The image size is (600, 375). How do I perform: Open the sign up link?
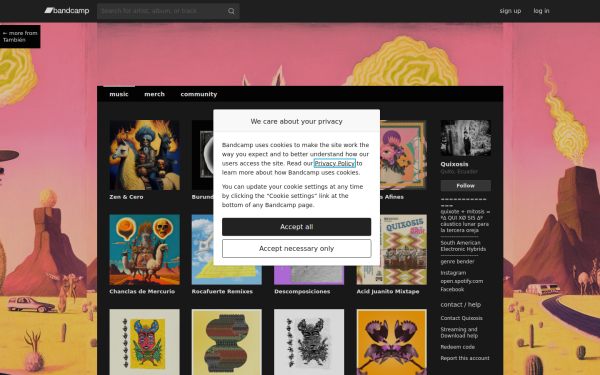[510, 11]
